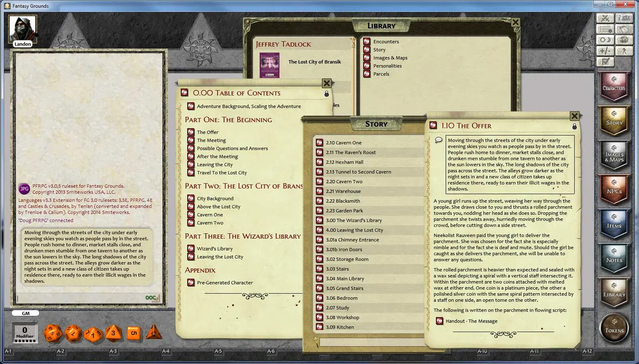This screenshot has height=364, width=639.
Task: Open the Library sidebar button
Action: point(614,294)
